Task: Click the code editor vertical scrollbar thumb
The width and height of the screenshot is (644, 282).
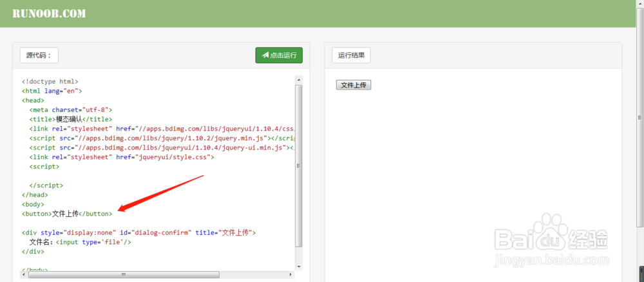Action: click(299, 165)
